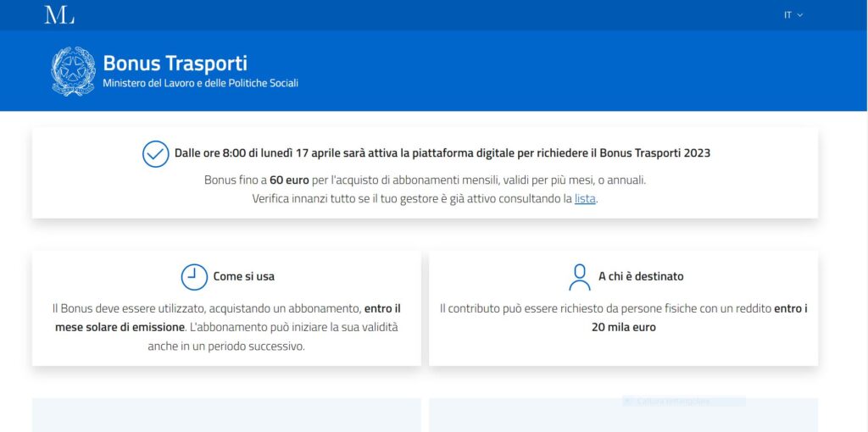Click the clock icon beside Come si usa

pyautogui.click(x=194, y=277)
